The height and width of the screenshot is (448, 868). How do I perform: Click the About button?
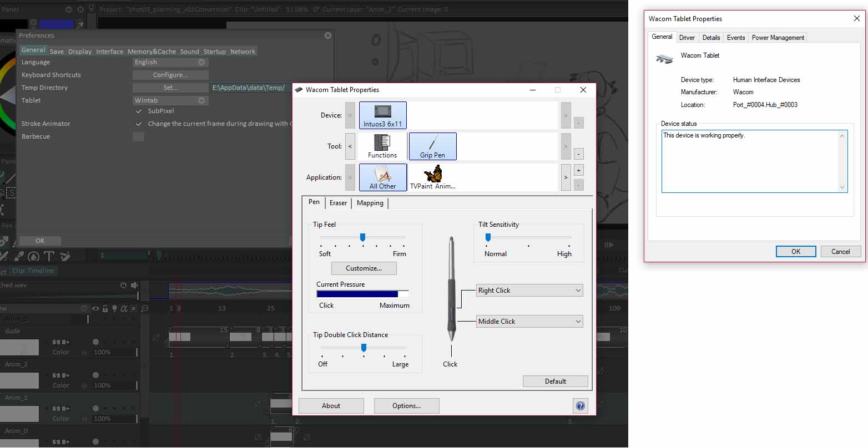pyautogui.click(x=331, y=406)
